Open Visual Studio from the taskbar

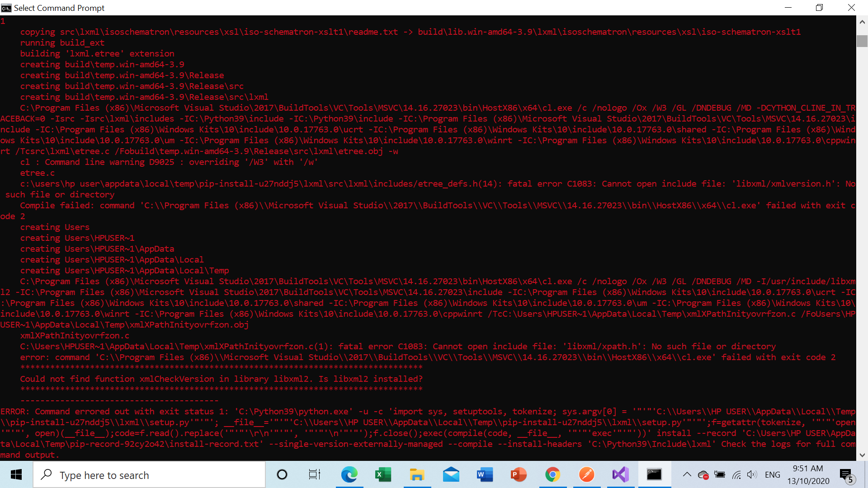point(620,474)
